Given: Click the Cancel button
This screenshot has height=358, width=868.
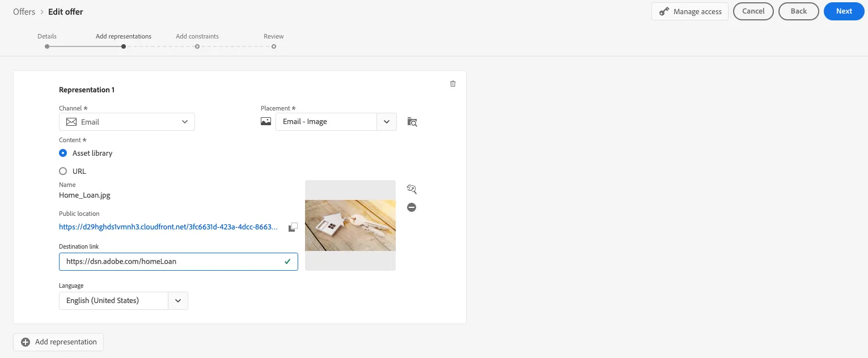Looking at the screenshot, I should click(x=753, y=11).
